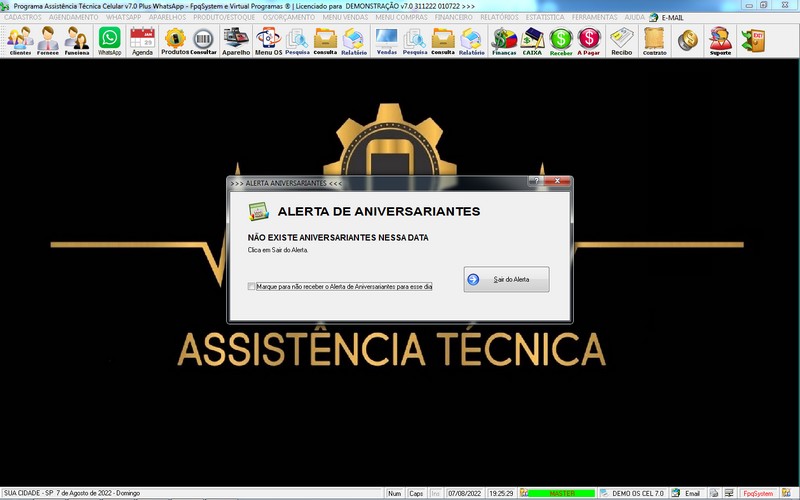Click the green Receber dollar icon
The image size is (800, 500).
point(561,41)
